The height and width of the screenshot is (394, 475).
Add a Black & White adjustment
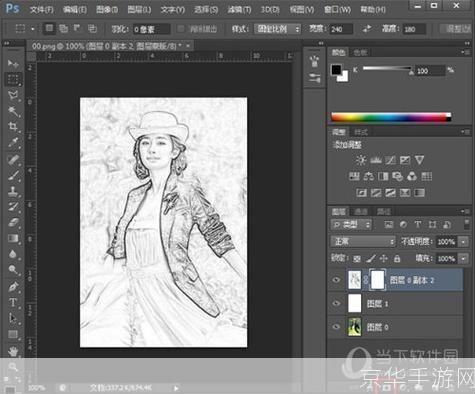click(383, 176)
